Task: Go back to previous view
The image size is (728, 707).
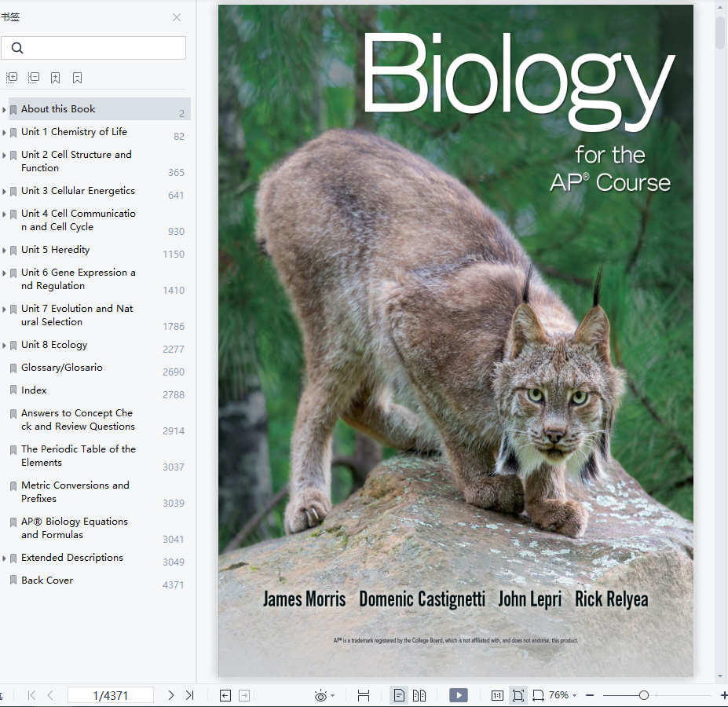Action: click(225, 695)
